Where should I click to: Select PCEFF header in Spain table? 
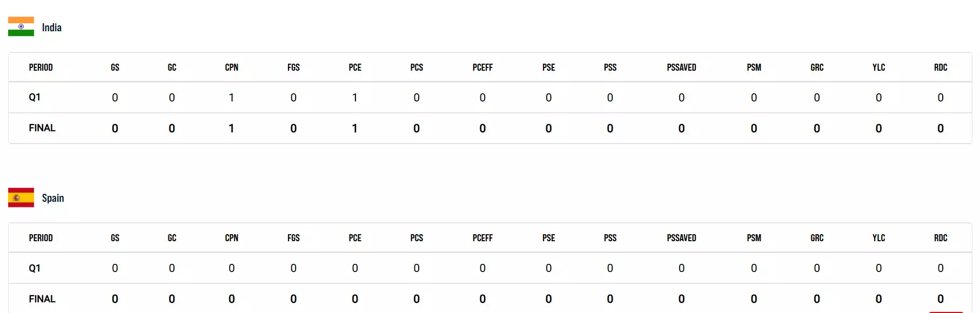pyautogui.click(x=482, y=238)
